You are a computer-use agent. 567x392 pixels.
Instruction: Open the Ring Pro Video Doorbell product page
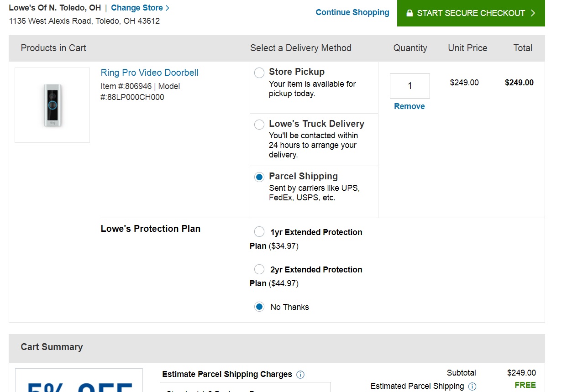pos(149,73)
